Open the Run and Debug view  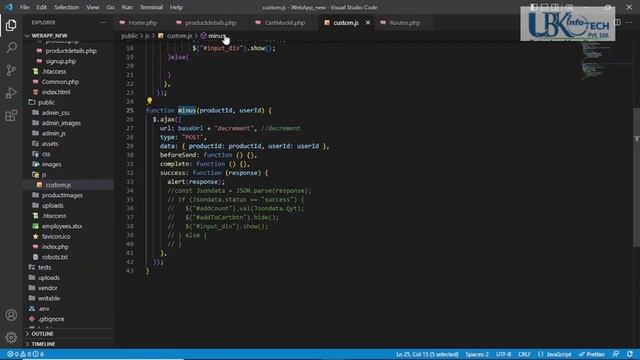[x=11, y=93]
